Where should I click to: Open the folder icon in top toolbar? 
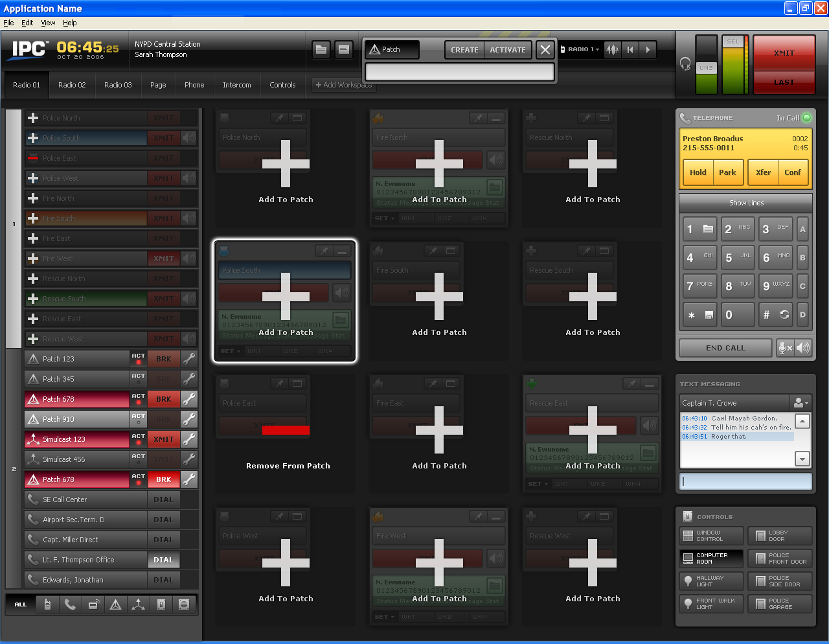(x=321, y=50)
